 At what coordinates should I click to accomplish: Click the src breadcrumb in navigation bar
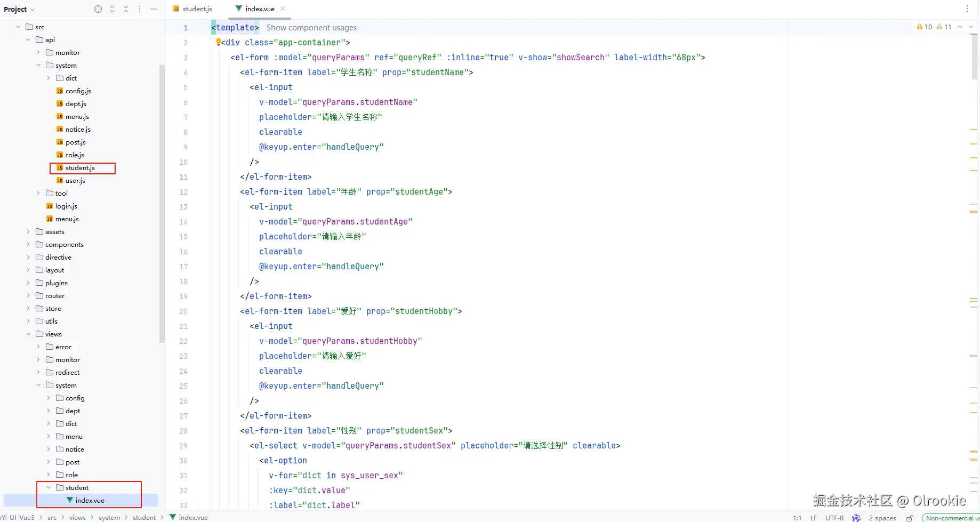(x=52, y=517)
